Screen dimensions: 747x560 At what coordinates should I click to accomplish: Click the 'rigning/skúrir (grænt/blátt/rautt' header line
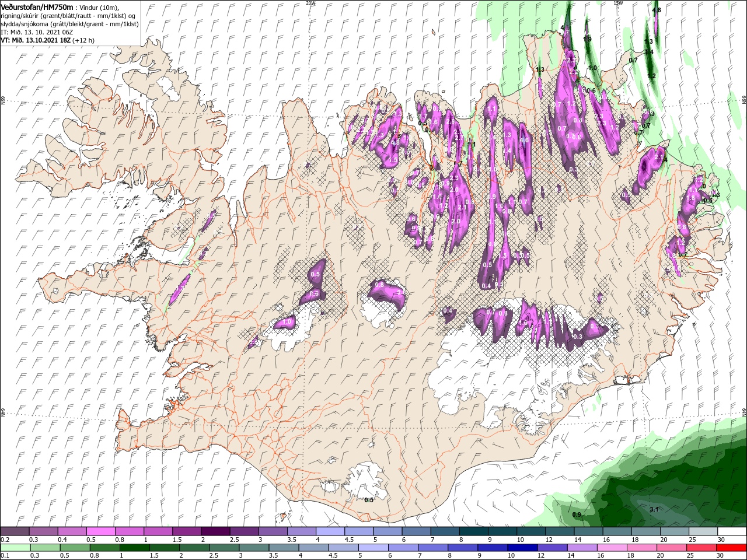[68, 15]
